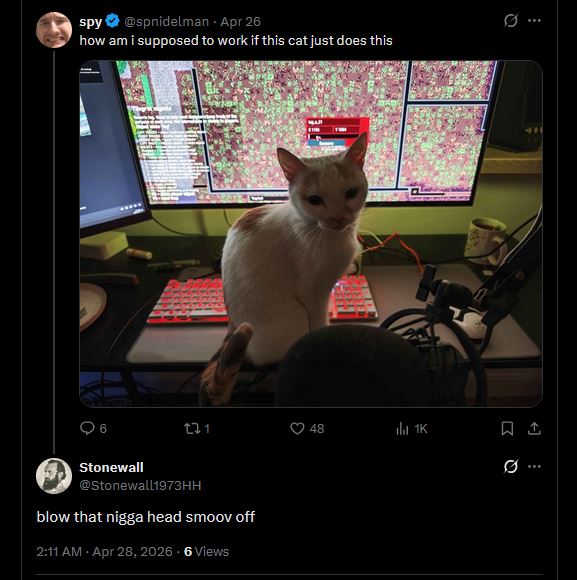Click the Grok icon on spy's tweet
The width and height of the screenshot is (577, 580).
coord(511,20)
